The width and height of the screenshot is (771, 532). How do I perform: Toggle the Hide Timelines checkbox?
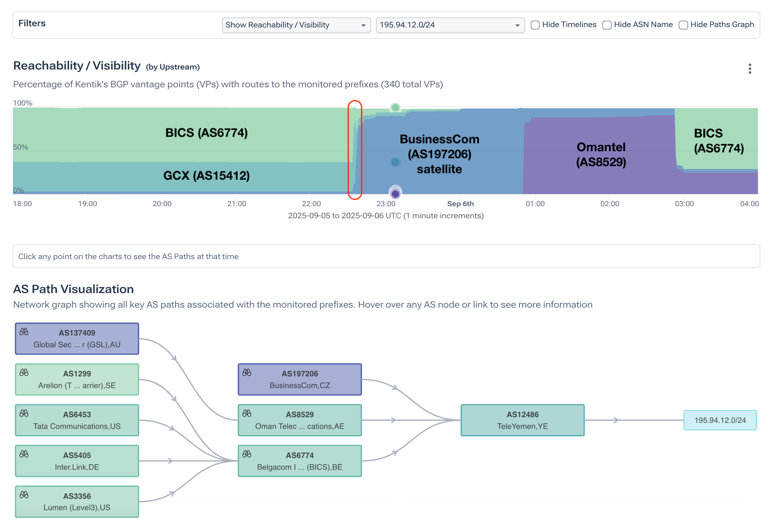[535, 25]
